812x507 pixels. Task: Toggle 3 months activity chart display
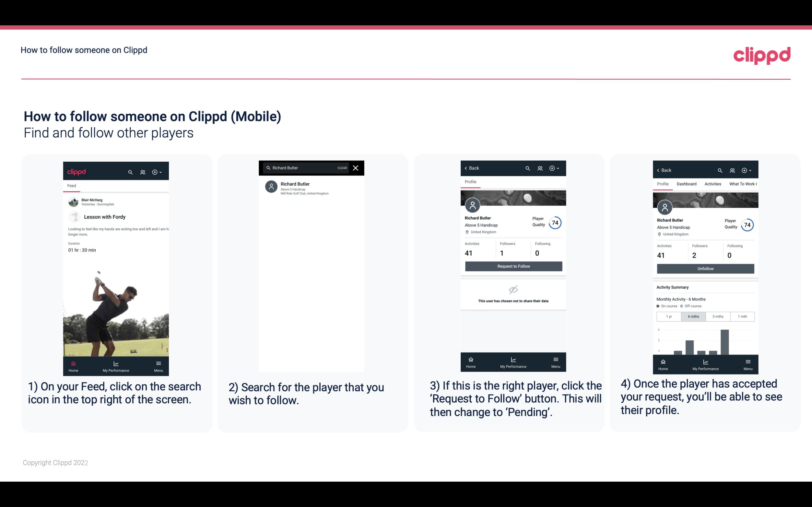point(718,317)
